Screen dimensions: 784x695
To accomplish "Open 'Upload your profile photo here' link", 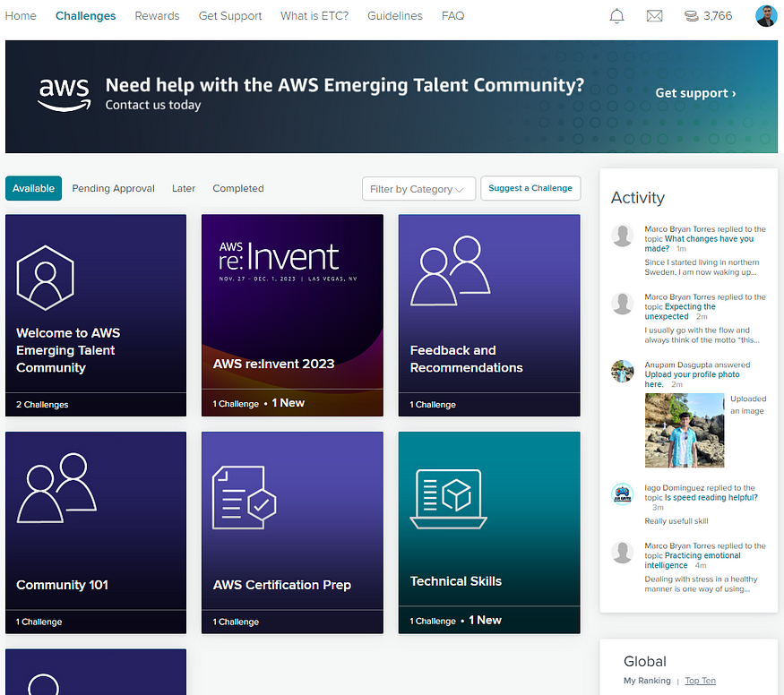I will 692,379.
